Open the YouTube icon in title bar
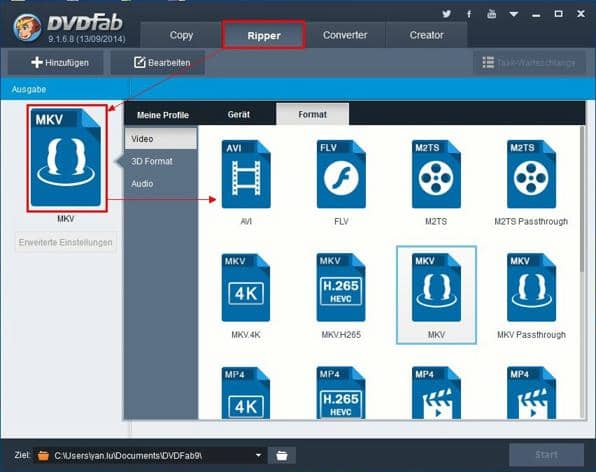 click(491, 14)
